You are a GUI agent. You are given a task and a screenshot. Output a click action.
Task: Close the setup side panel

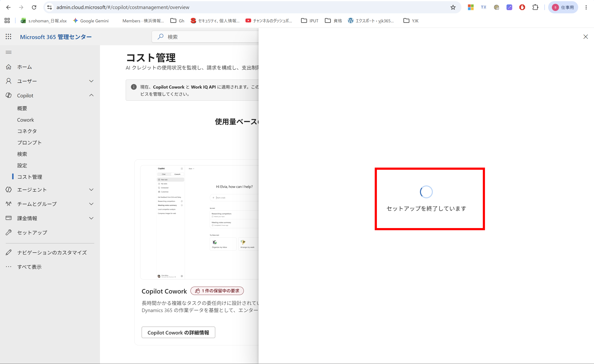586,37
